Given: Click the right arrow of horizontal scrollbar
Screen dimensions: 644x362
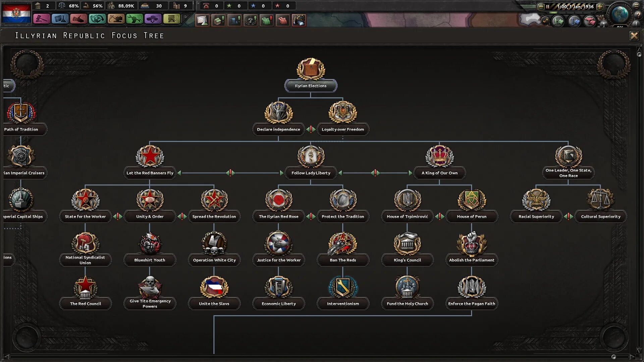Looking at the screenshot, I should (x=632, y=357).
